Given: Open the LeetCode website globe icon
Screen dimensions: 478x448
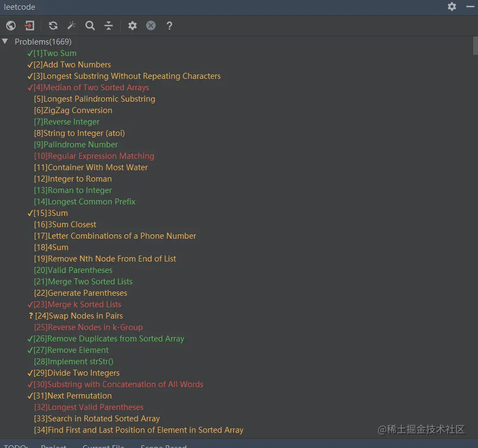Looking at the screenshot, I should pyautogui.click(x=11, y=26).
